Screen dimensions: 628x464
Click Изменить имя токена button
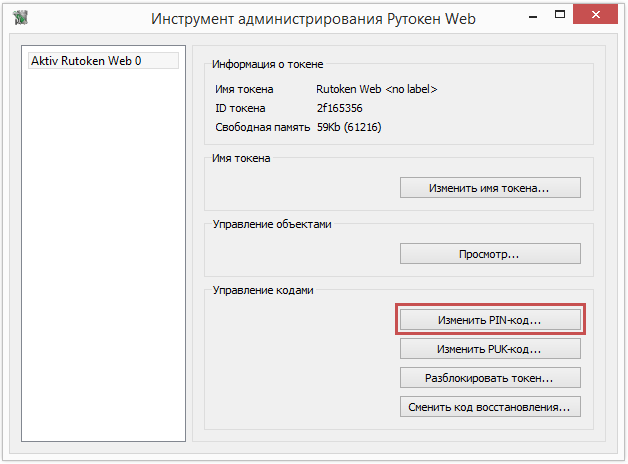(490, 188)
